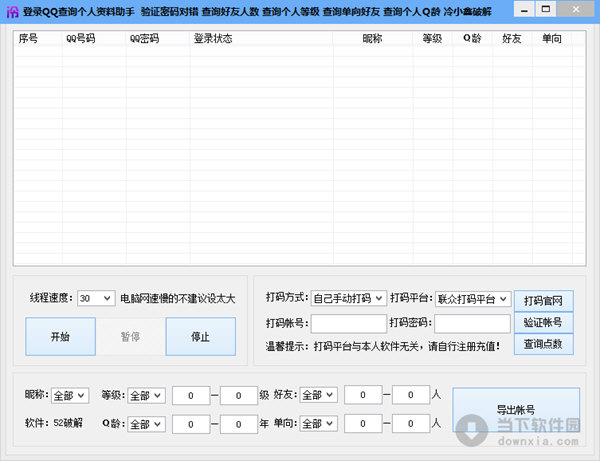Open the 打码官网 link button
Image resolution: width=600 pixels, height=461 pixels.
(543, 301)
